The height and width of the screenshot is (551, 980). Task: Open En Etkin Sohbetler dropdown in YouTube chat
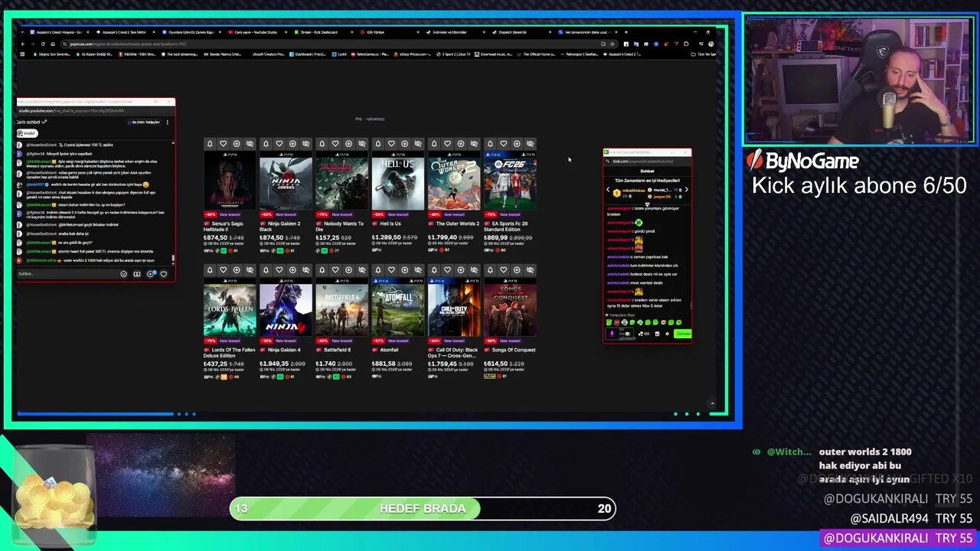click(x=145, y=122)
